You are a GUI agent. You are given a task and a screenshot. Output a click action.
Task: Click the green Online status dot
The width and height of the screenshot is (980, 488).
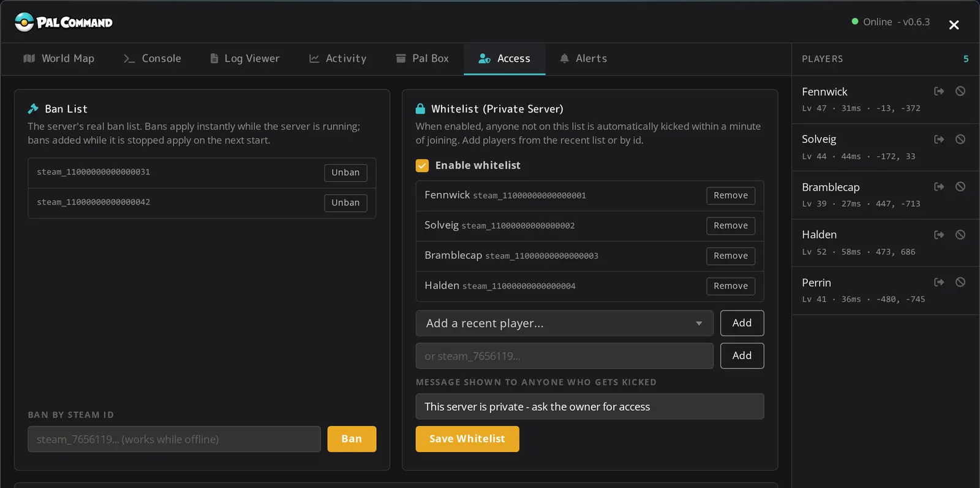[x=855, y=21]
